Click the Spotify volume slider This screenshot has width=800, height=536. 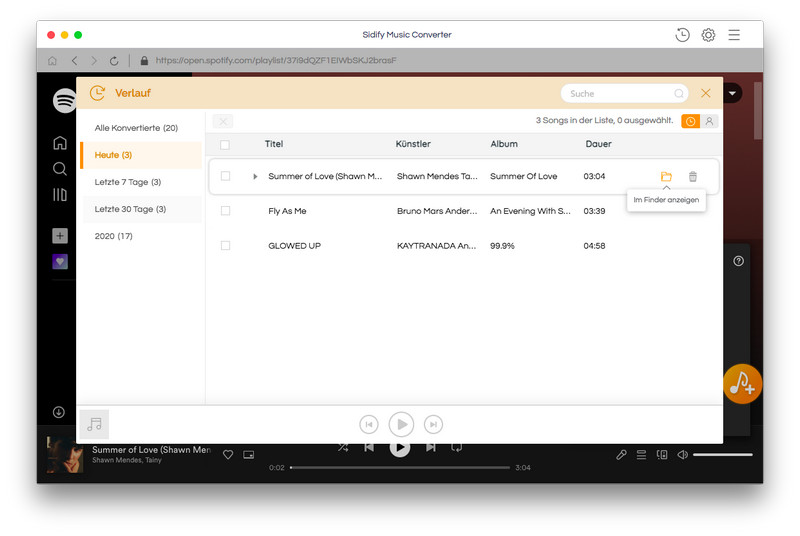point(722,454)
